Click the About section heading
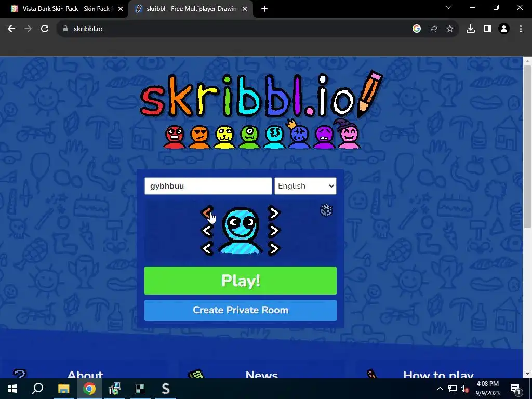Image resolution: width=532 pixels, height=399 pixels. coord(85,374)
